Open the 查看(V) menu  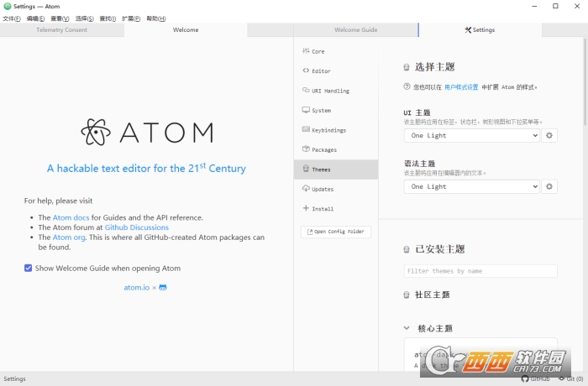60,18
